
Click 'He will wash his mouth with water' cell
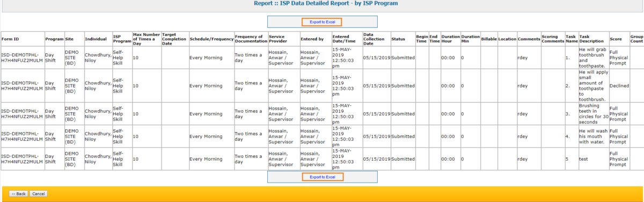[593, 136]
